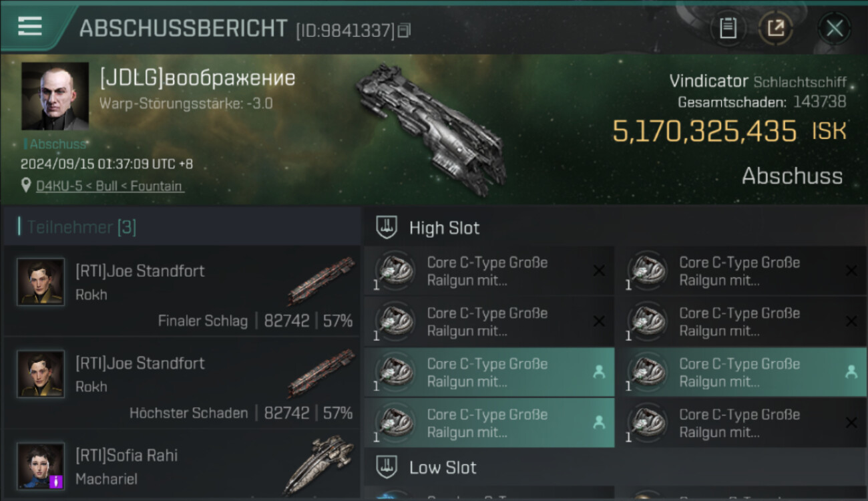Click the share export icon

point(776,28)
